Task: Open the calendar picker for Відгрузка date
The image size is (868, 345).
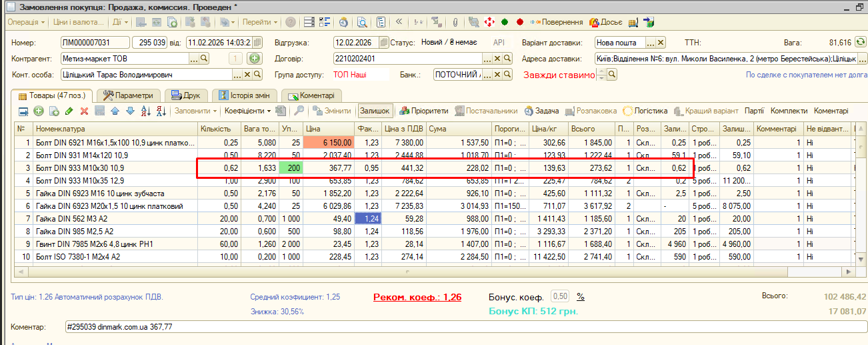Action: (384, 42)
